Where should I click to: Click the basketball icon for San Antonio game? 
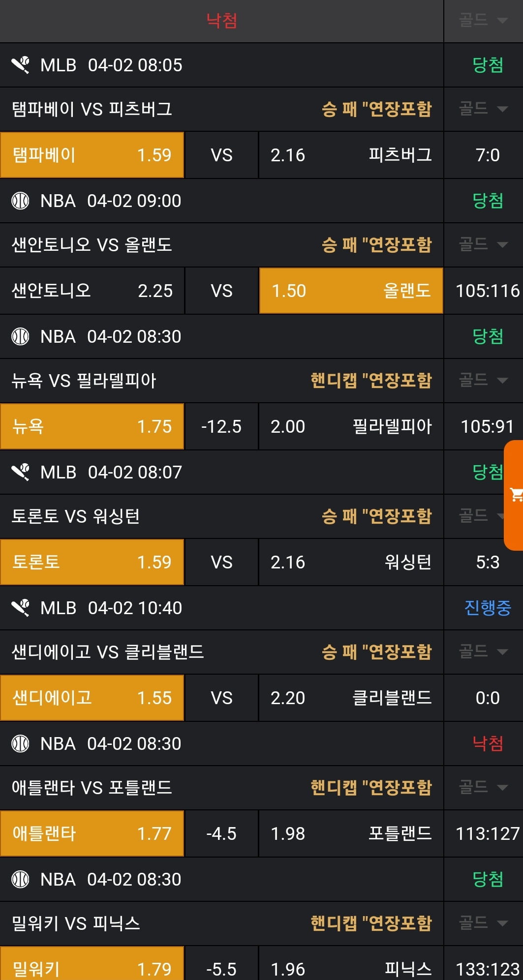pyautogui.click(x=21, y=201)
